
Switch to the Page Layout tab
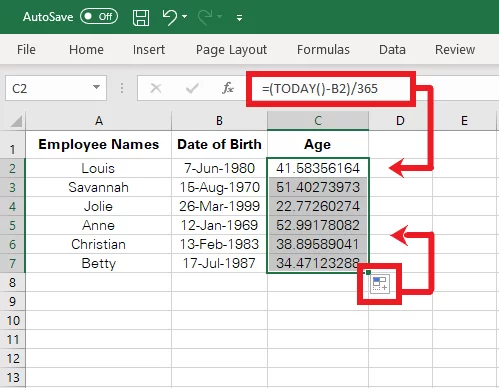pos(231,50)
